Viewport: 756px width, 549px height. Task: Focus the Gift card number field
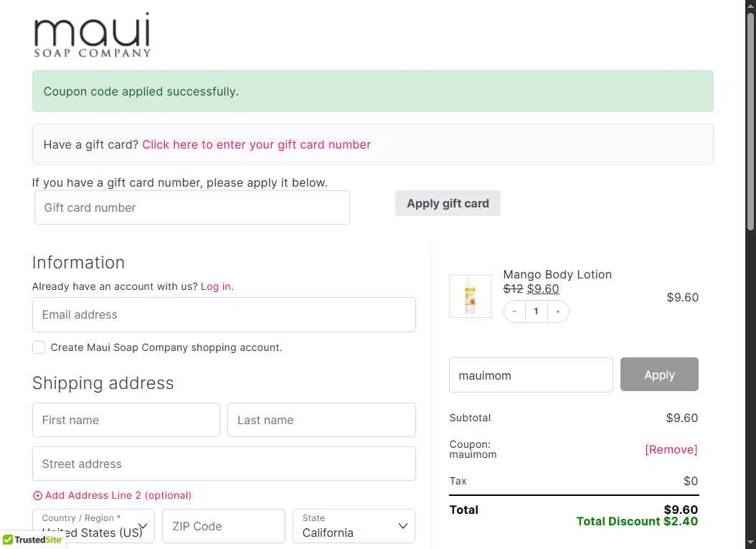[x=192, y=207]
